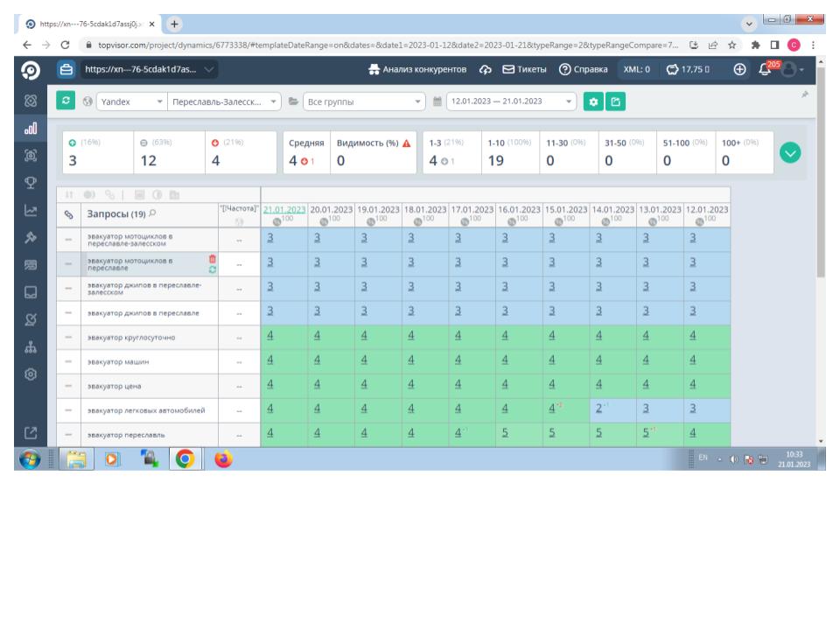Click the external link sidebar icon
The width and height of the screenshot is (840, 630).
[31, 433]
